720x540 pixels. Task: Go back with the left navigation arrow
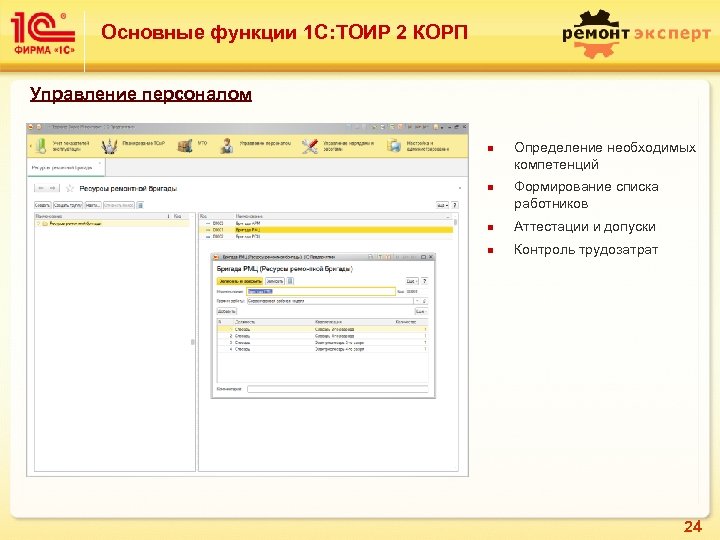click(x=41, y=188)
